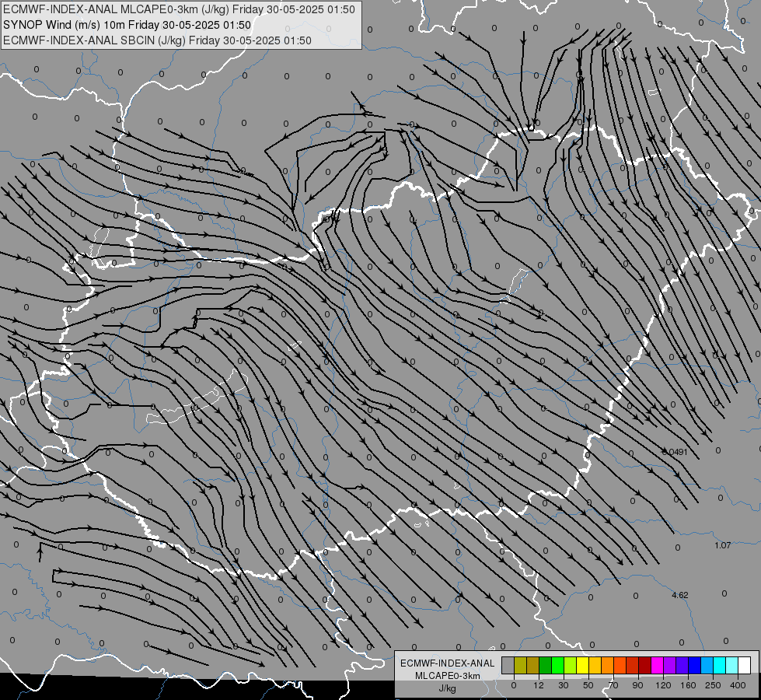This screenshot has width=761, height=700.
Task: Click the legend title 'ECMWF-INDEX-ANAL'
Action: (448, 663)
